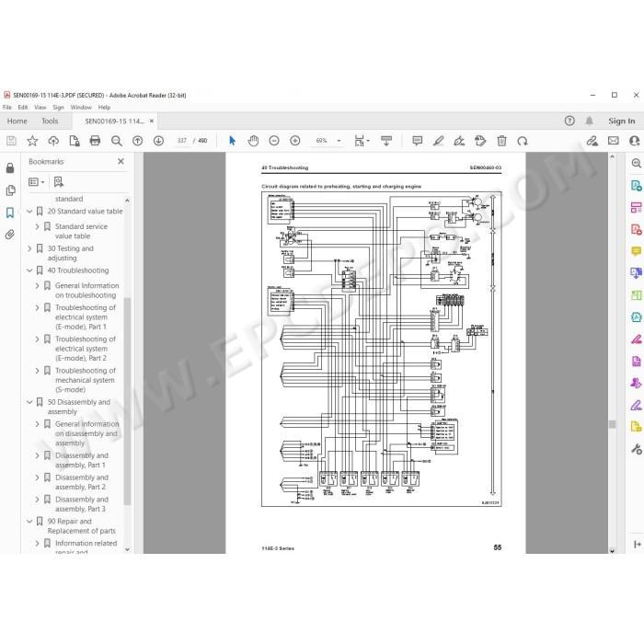This screenshot has height=644, width=644.
Task: Click the security lock icon in sidebar
Action: (x=10, y=168)
